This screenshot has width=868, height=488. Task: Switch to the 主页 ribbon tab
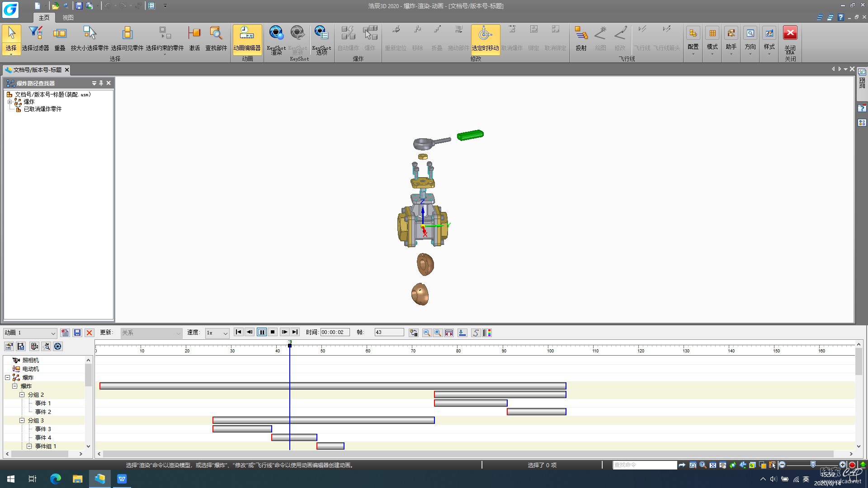tap(44, 18)
